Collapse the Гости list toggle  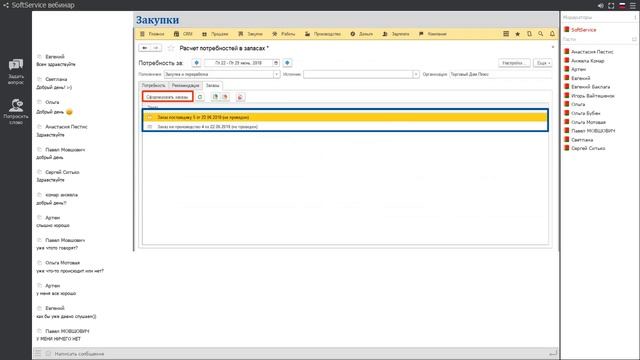(x=634, y=39)
